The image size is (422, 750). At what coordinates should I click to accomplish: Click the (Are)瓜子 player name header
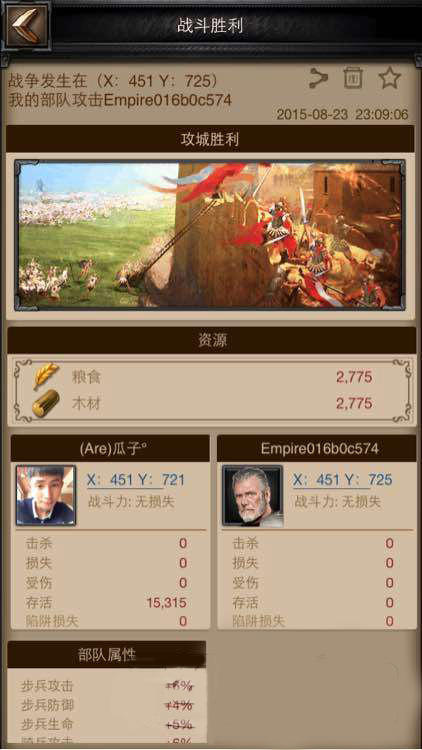coord(110,448)
